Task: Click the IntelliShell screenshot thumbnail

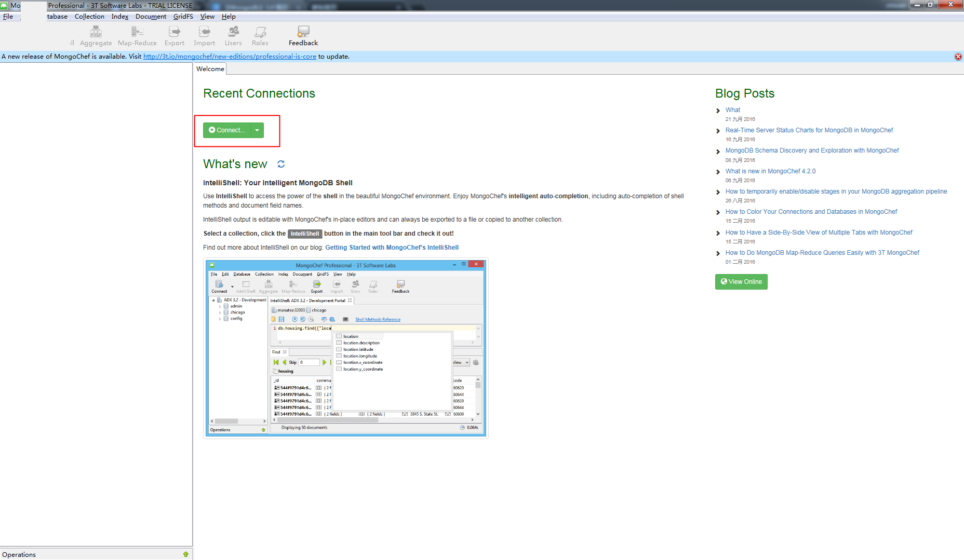Action: click(x=346, y=348)
